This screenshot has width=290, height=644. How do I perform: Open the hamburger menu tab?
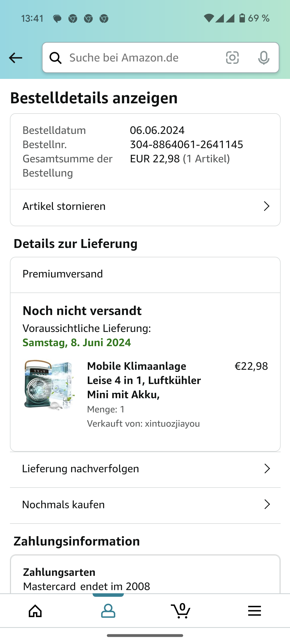pyautogui.click(x=254, y=611)
